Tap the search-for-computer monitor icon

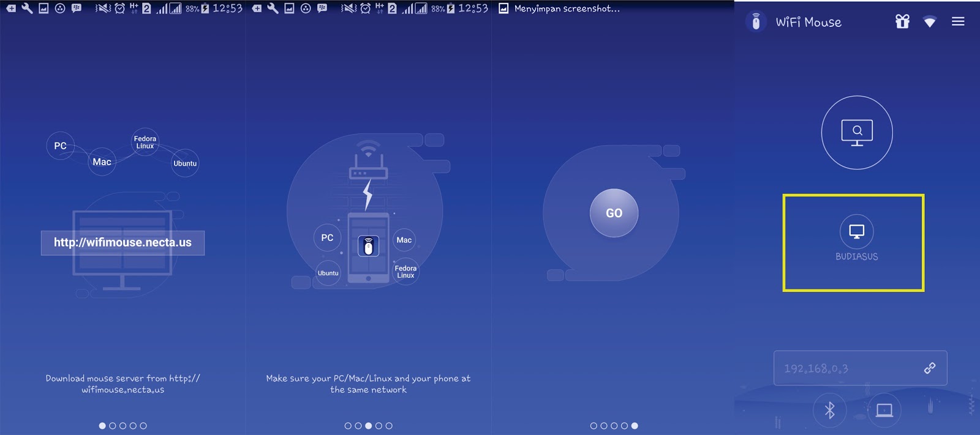[x=857, y=132]
